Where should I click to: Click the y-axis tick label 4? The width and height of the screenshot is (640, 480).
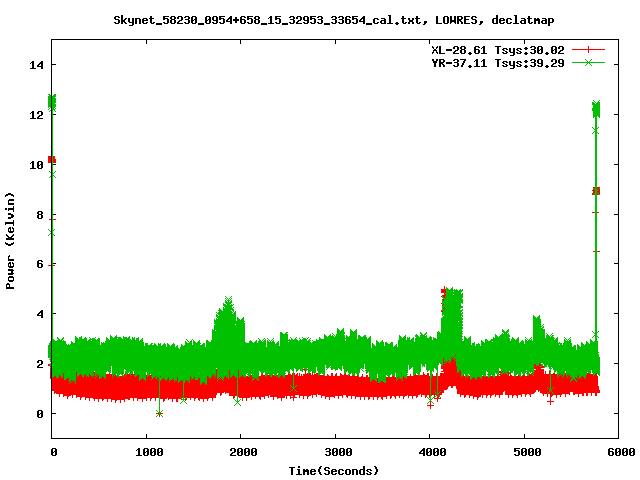point(40,314)
